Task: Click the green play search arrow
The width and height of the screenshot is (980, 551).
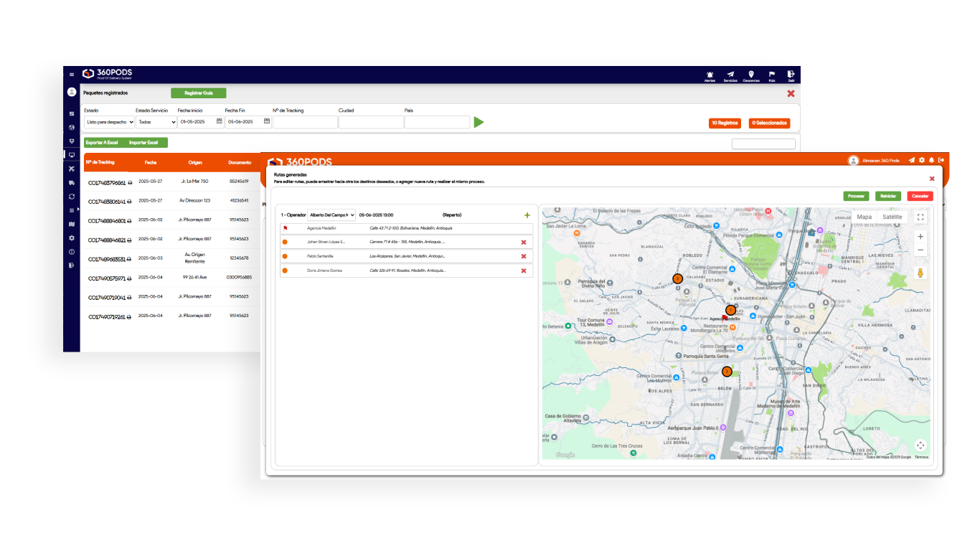Action: click(479, 123)
